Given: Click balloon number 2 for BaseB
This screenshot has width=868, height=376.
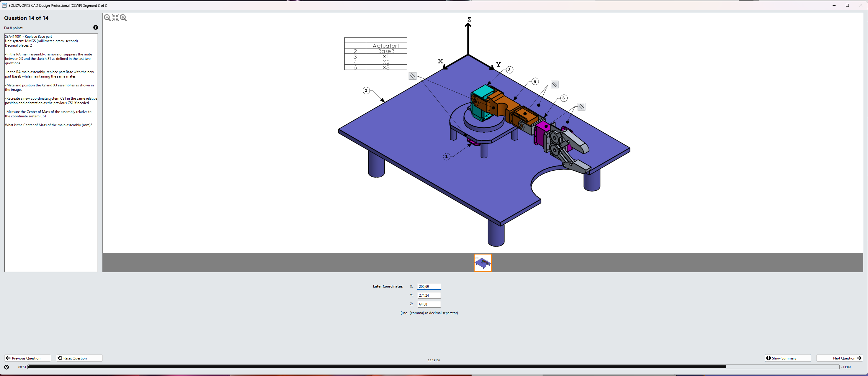Looking at the screenshot, I should point(366,91).
